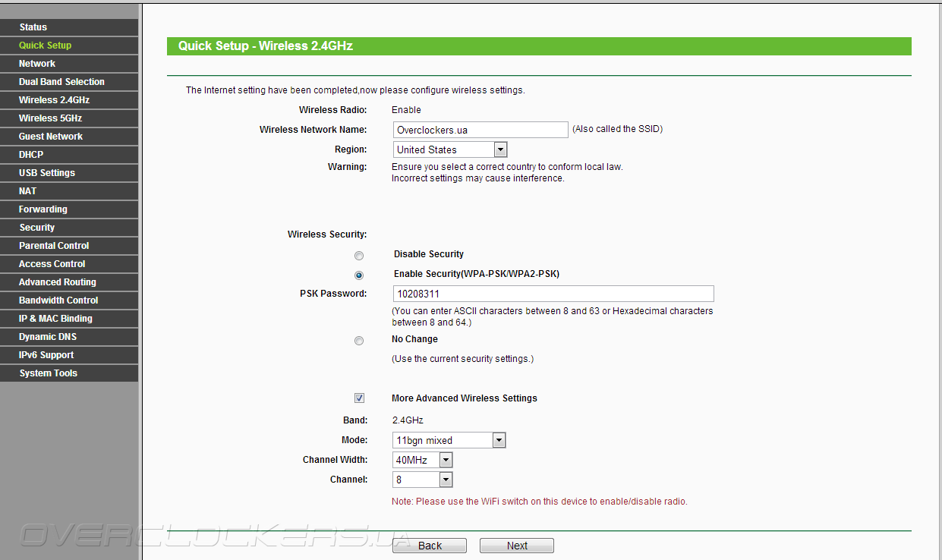Click the 'Quick Setup - Wireless 2.4GHz' heading
The image size is (942, 560).
[266, 46]
